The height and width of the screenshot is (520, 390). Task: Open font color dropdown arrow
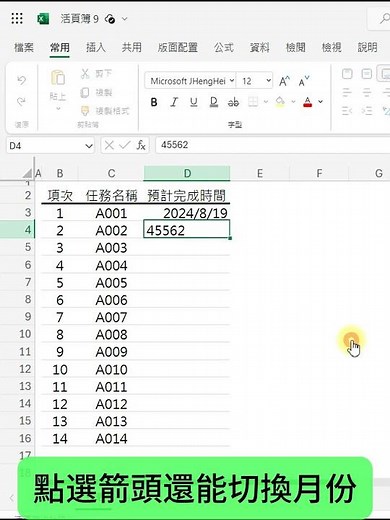[x=320, y=102]
